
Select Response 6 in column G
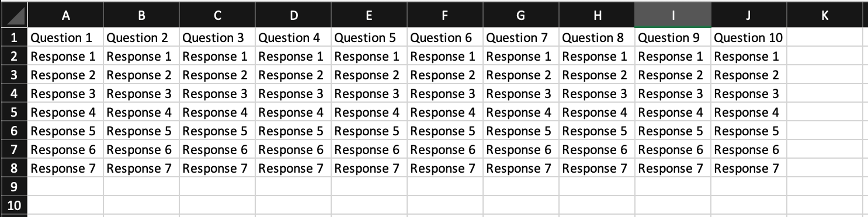[x=521, y=150]
